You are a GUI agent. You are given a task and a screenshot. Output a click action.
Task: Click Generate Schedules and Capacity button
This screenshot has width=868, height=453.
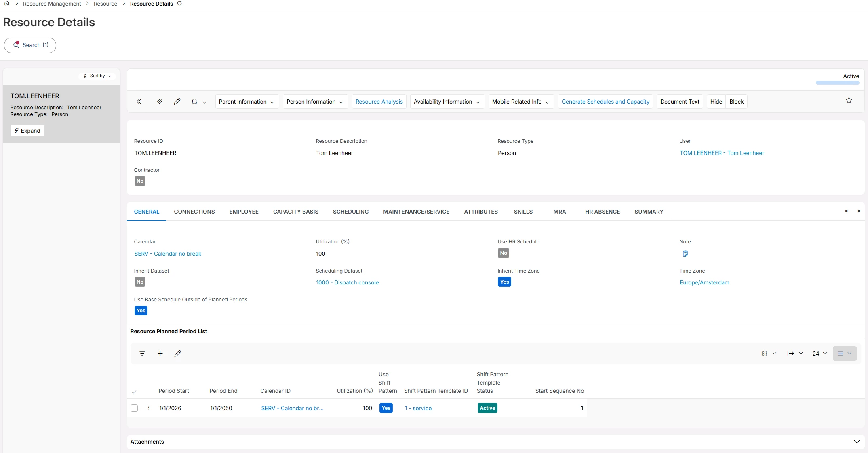coord(605,102)
